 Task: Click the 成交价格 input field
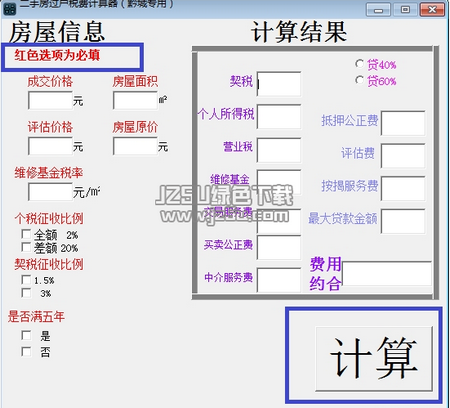pyautogui.click(x=50, y=100)
